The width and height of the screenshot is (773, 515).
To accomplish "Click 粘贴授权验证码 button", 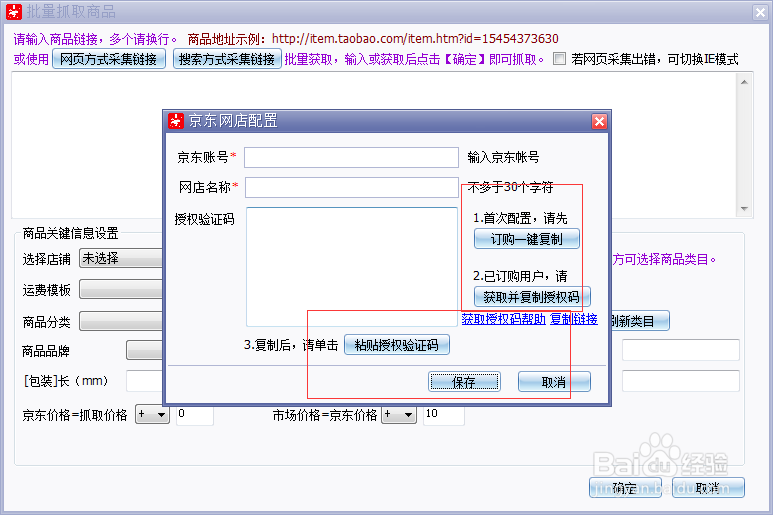I will pos(396,345).
